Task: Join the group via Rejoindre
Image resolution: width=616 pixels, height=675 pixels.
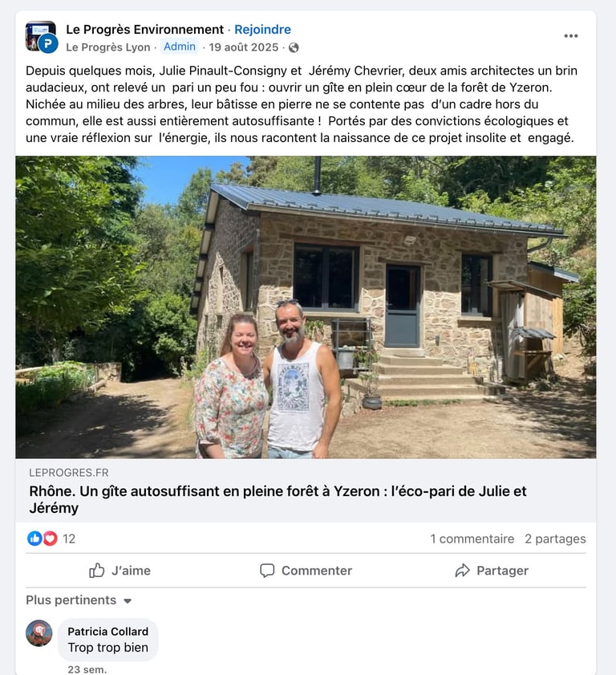Action: click(262, 29)
